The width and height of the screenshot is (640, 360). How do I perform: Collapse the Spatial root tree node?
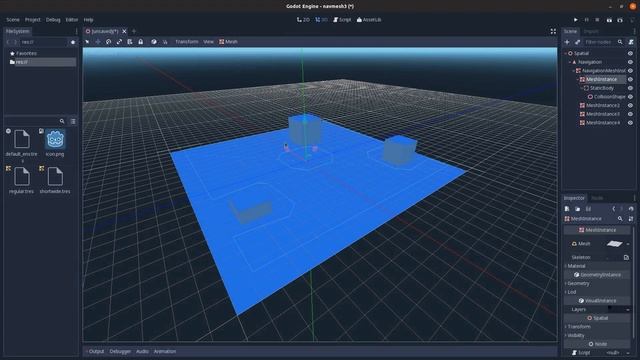pos(566,53)
